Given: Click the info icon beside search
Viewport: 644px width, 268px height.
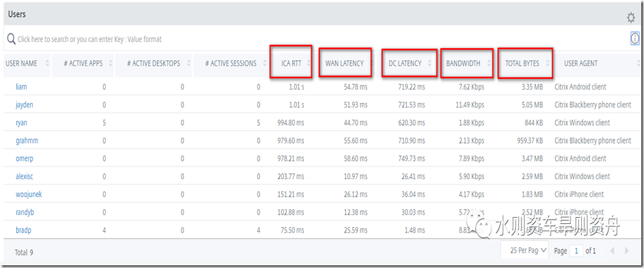Looking at the screenshot, I should pos(635,39).
